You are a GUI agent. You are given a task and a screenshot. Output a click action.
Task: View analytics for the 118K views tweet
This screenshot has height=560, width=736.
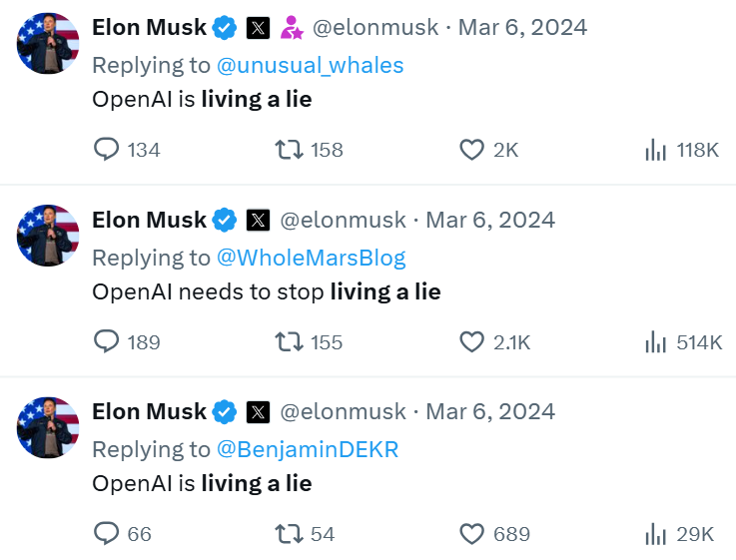click(655, 150)
